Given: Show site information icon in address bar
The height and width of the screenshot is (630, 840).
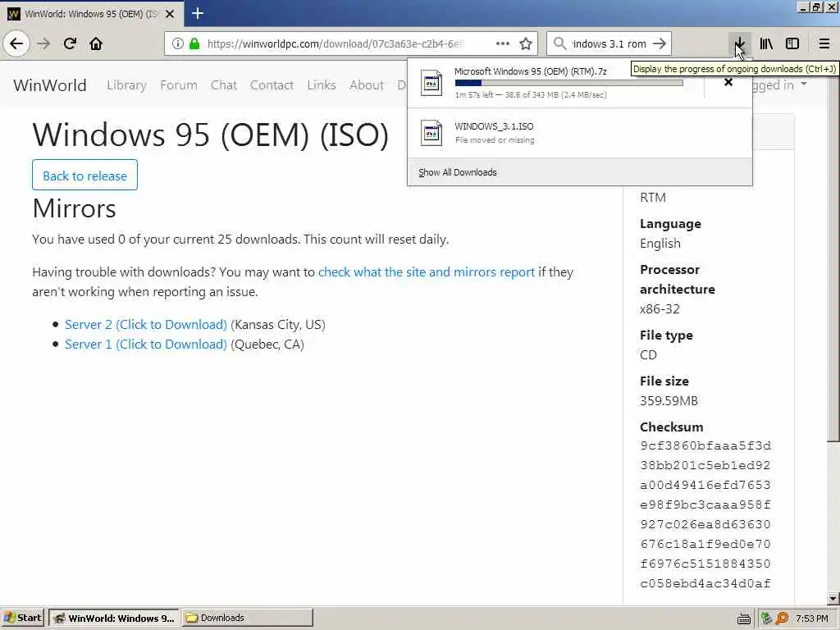Looking at the screenshot, I should tap(178, 43).
